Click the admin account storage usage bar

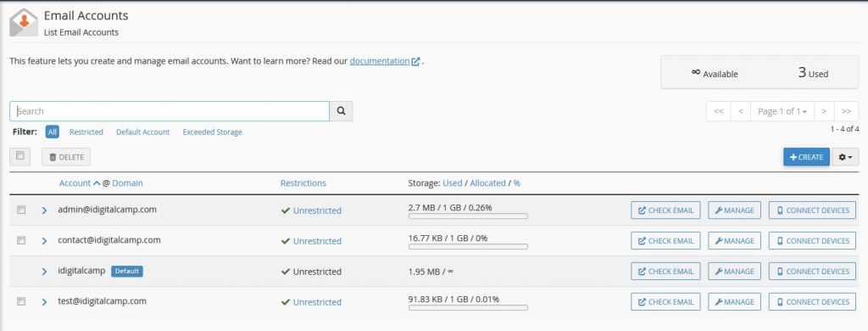point(468,216)
